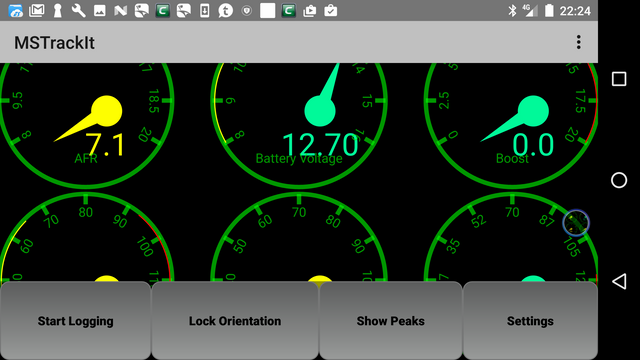Click the Lock Orientation button
Viewport: 640px width, 360px height.
[235, 321]
